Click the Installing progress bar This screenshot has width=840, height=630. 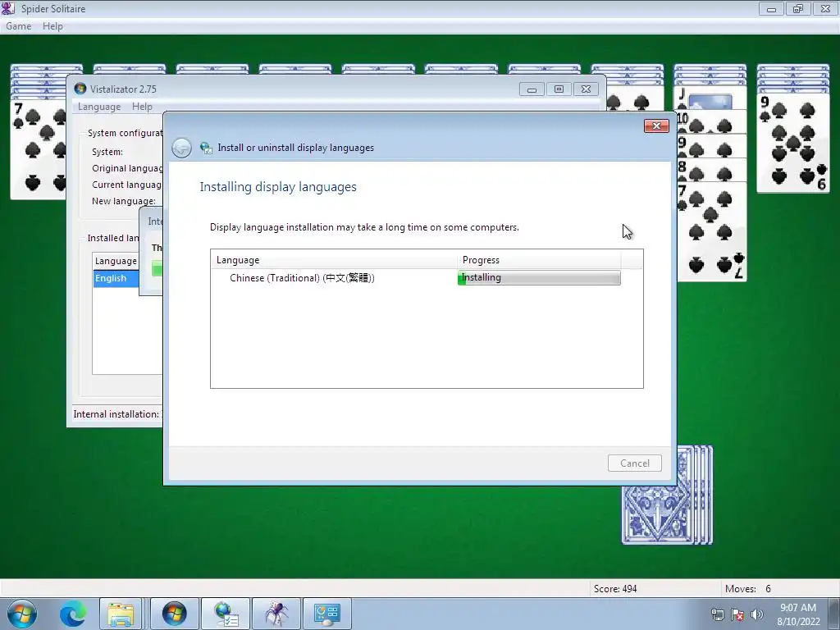539,277
